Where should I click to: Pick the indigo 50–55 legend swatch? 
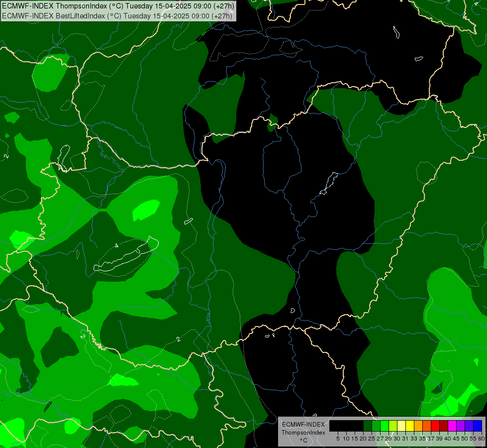click(x=469, y=426)
